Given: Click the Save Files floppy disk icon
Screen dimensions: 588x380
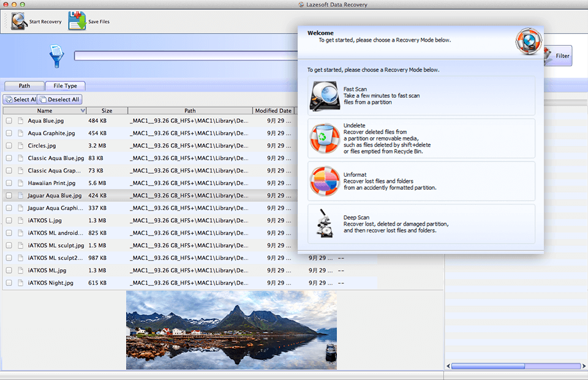Looking at the screenshot, I should pyautogui.click(x=77, y=21).
